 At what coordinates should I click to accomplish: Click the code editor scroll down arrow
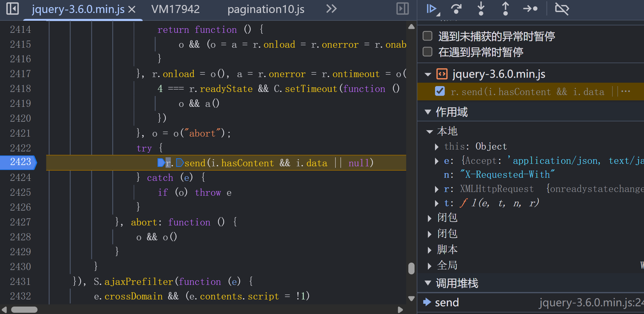411,299
